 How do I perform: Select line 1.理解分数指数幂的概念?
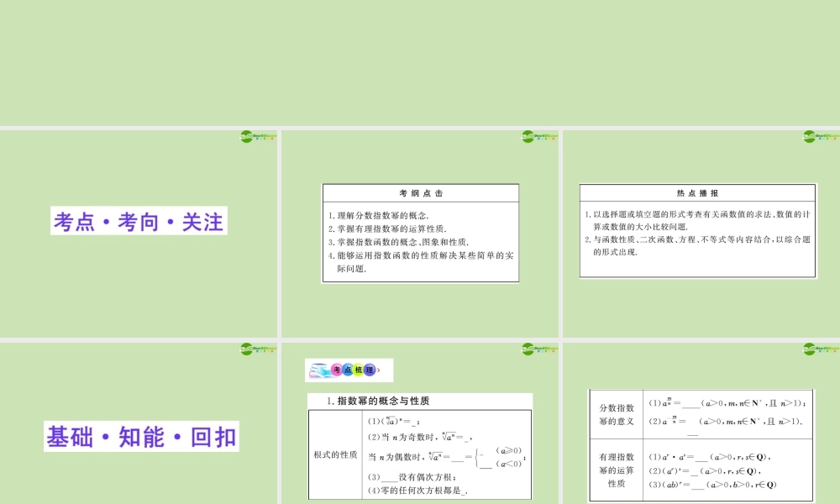379,215
